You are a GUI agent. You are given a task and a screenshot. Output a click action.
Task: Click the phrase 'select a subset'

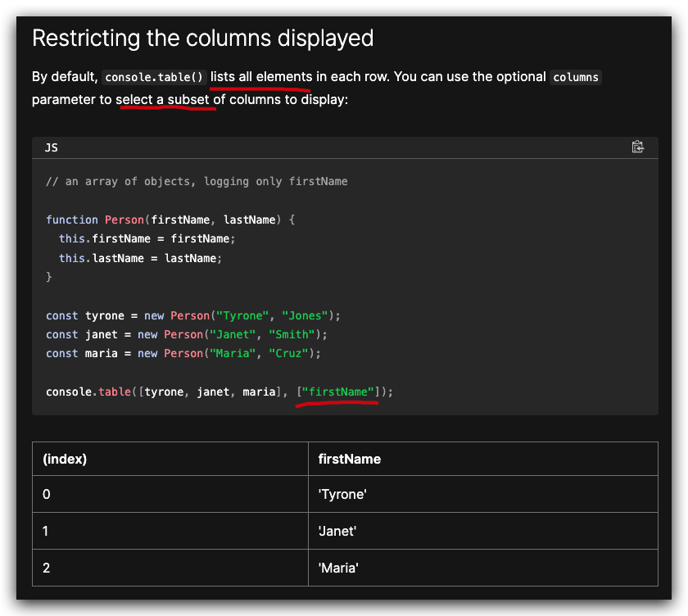(x=162, y=100)
